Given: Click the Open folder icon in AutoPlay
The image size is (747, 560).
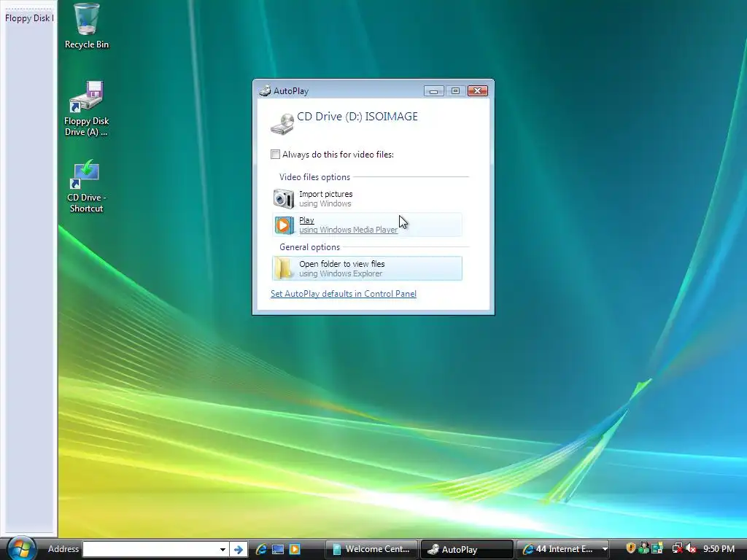Looking at the screenshot, I should click(x=284, y=268).
